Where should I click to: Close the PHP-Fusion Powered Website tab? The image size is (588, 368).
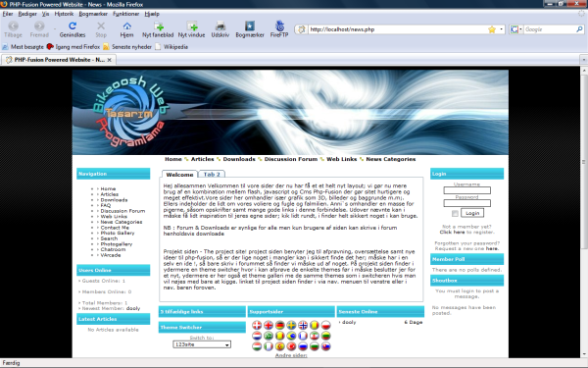109,60
